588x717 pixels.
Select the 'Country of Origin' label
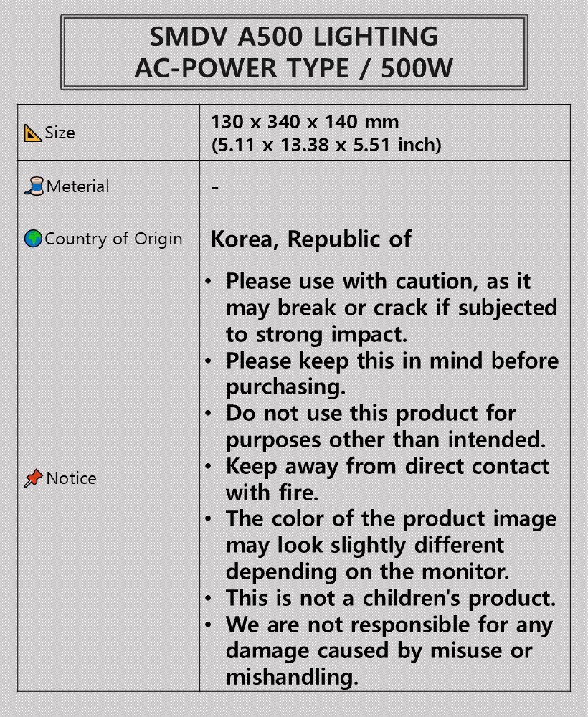click(113, 239)
